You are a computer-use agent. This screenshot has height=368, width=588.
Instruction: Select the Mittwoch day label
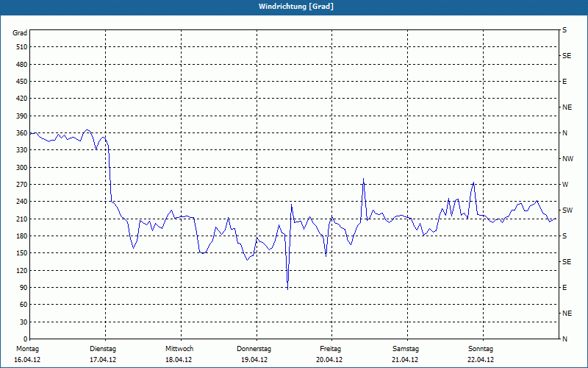179,349
